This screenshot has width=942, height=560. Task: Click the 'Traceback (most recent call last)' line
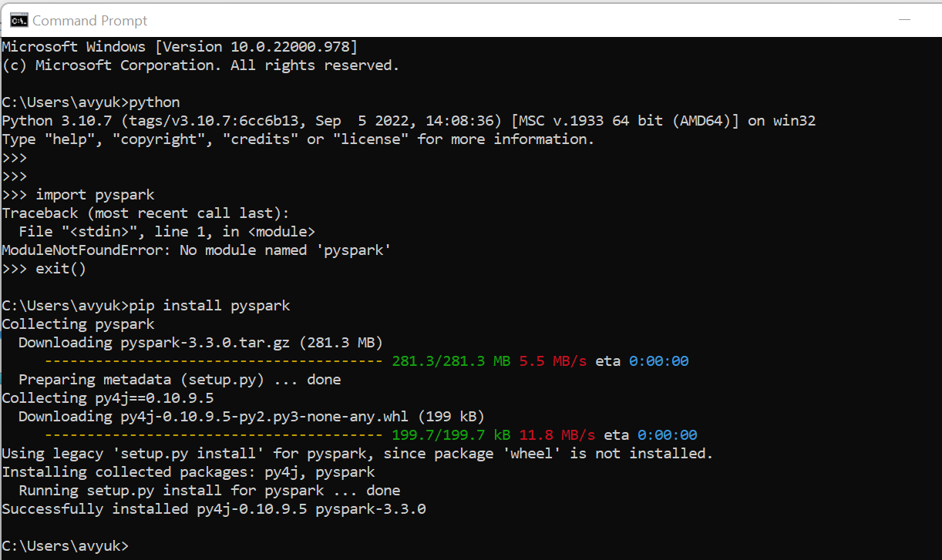pos(146,213)
